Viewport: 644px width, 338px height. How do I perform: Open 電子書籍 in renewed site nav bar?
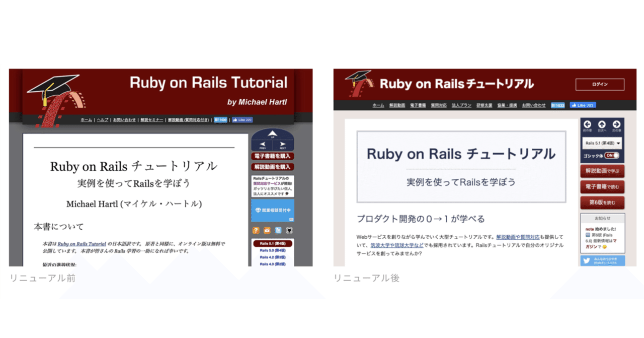pyautogui.click(x=418, y=105)
